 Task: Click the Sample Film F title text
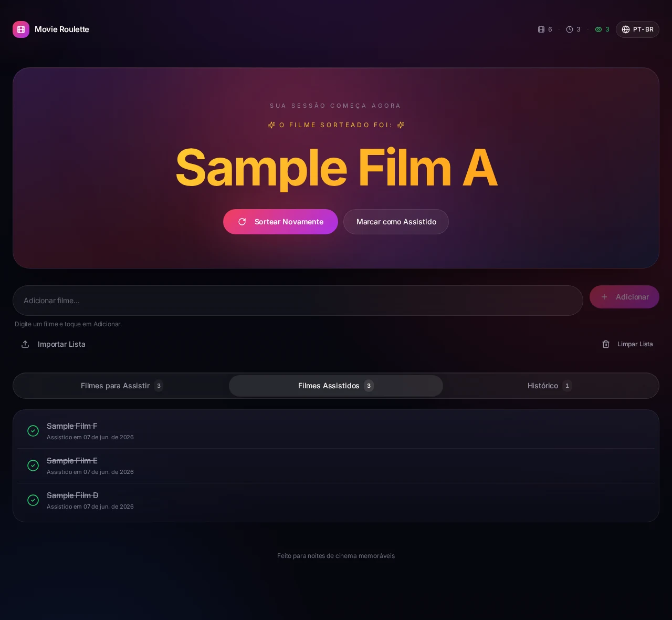pyautogui.click(x=72, y=426)
